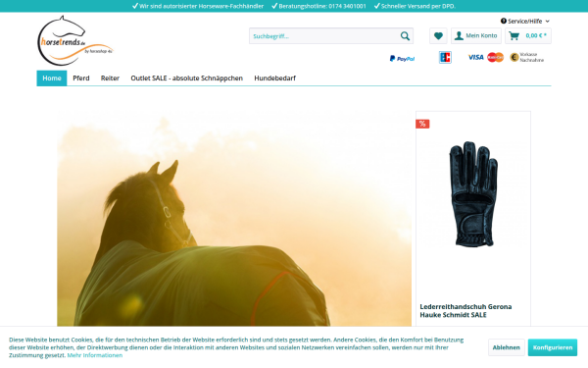
Task: Click the red percent sale badge
Action: pyautogui.click(x=422, y=124)
